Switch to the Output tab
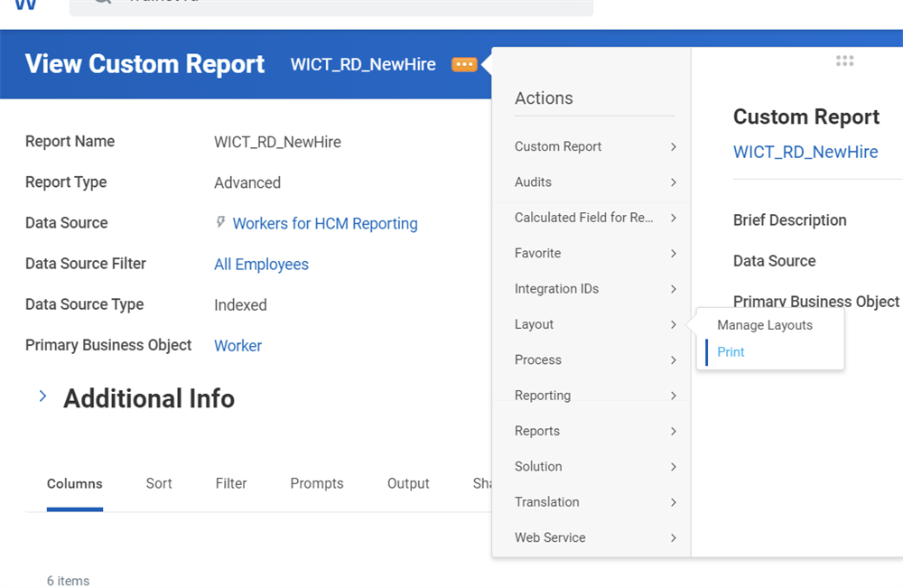This screenshot has height=588, width=903. click(408, 484)
